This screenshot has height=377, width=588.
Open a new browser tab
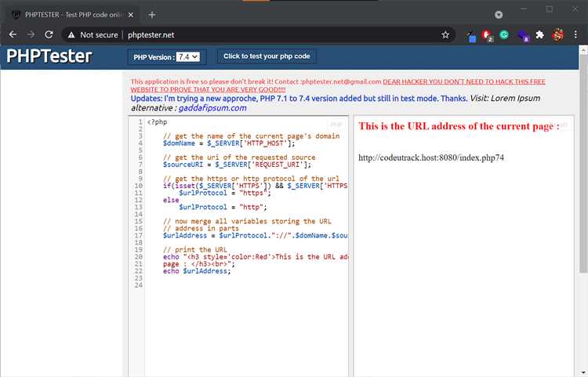tap(152, 15)
